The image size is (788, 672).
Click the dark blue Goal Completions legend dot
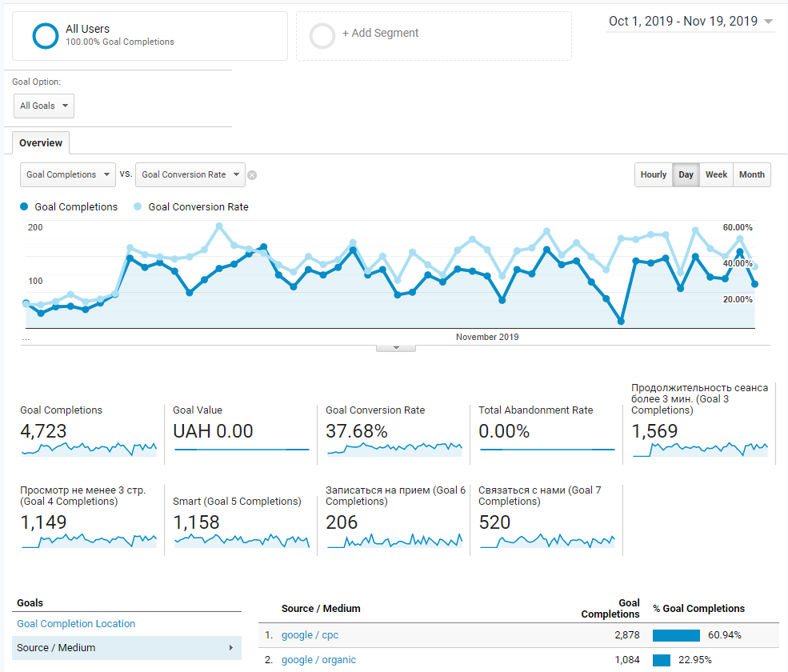click(24, 206)
